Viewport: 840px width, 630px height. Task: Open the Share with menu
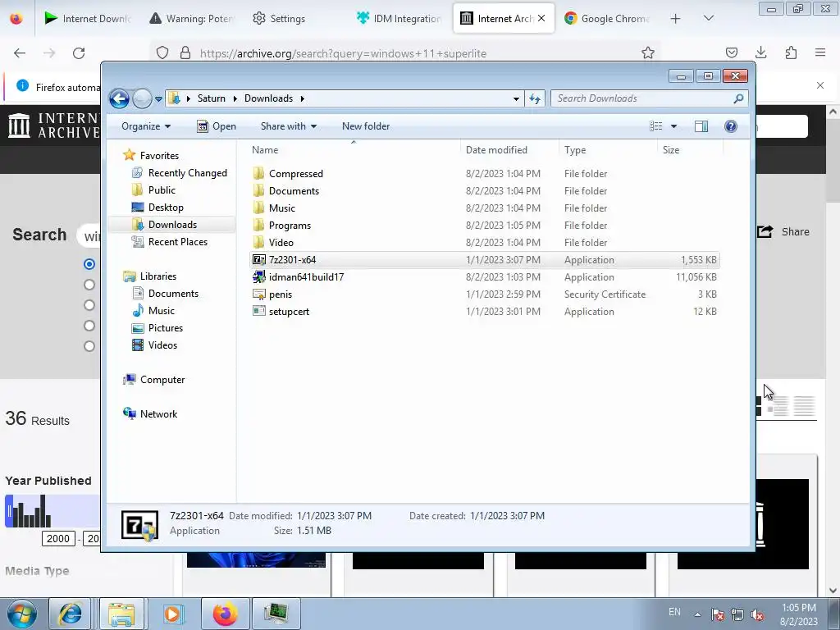pyautogui.click(x=288, y=126)
